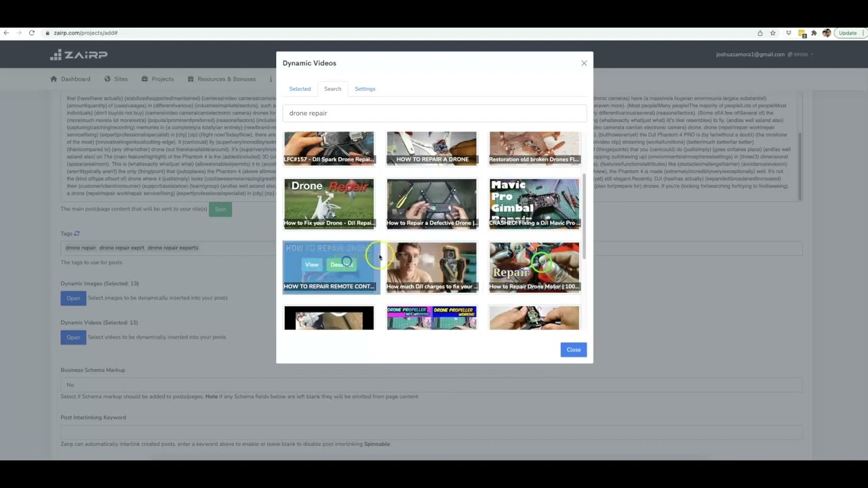Close the Dynamic Videos dialog with X
This screenshot has width=868, height=488.
[584, 63]
